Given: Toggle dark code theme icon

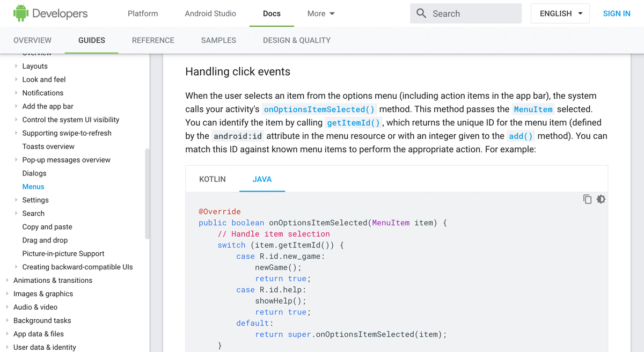Looking at the screenshot, I should click(x=601, y=199).
